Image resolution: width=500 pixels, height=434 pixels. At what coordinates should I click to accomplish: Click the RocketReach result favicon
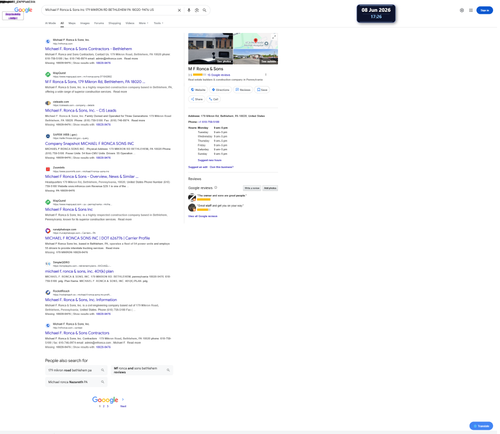[48, 292]
